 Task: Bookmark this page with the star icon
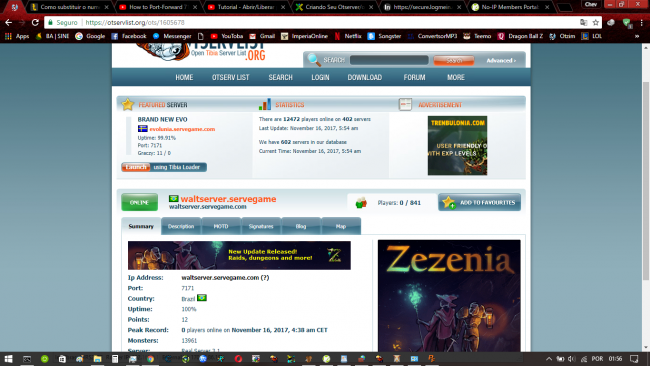pos(596,22)
